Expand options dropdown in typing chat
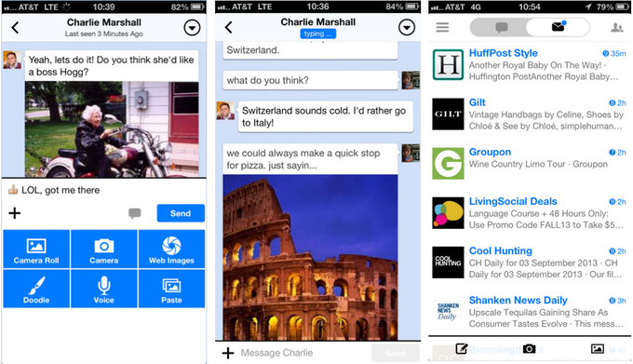 pos(407,27)
